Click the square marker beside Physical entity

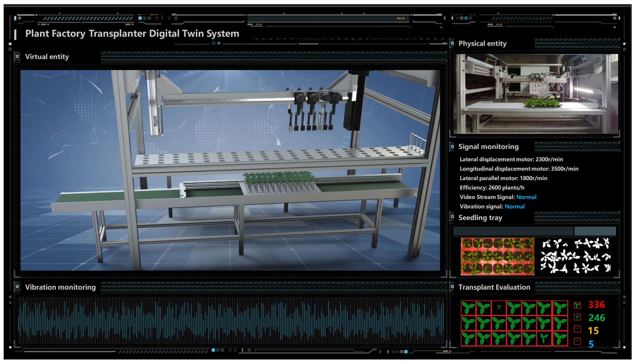click(452, 43)
